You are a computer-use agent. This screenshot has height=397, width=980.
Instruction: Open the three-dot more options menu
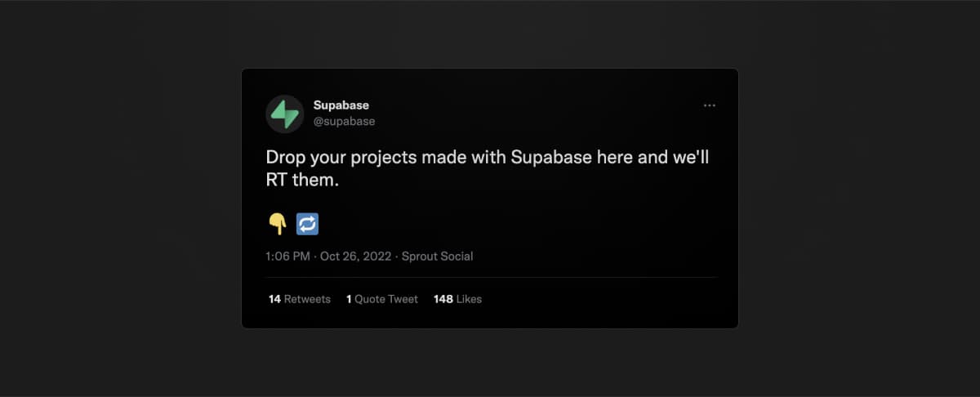709,105
